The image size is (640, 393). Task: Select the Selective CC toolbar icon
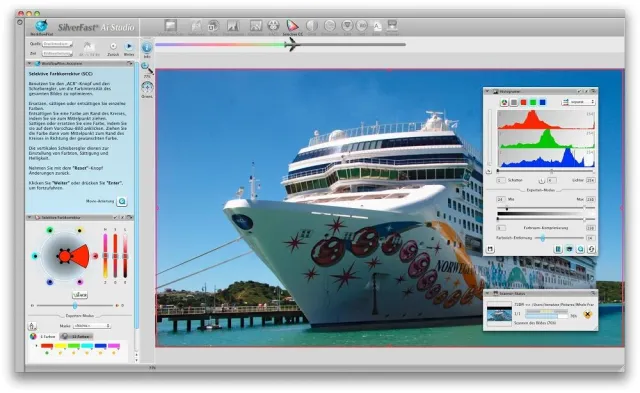[292, 26]
